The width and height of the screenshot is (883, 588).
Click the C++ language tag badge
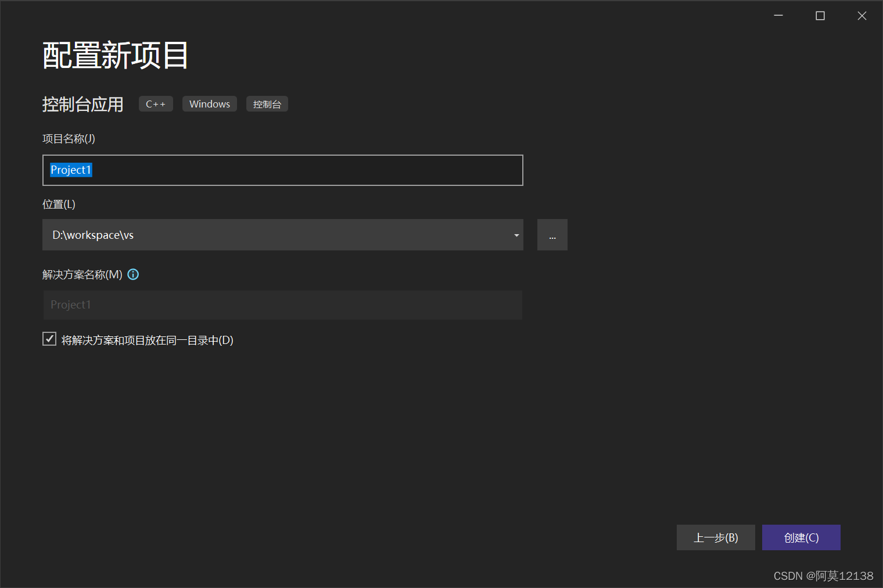coord(155,103)
